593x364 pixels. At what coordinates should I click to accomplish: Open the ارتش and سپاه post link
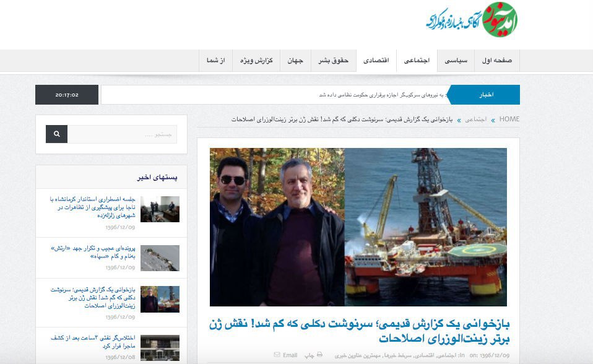click(x=93, y=252)
